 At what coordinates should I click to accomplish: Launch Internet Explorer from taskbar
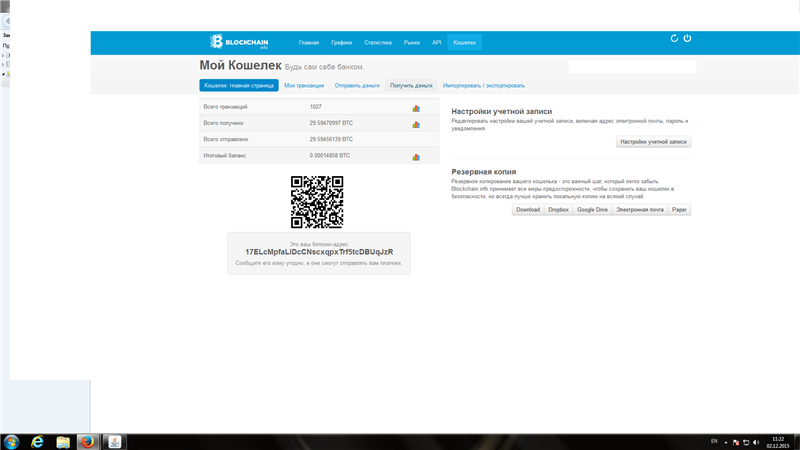coord(37,442)
